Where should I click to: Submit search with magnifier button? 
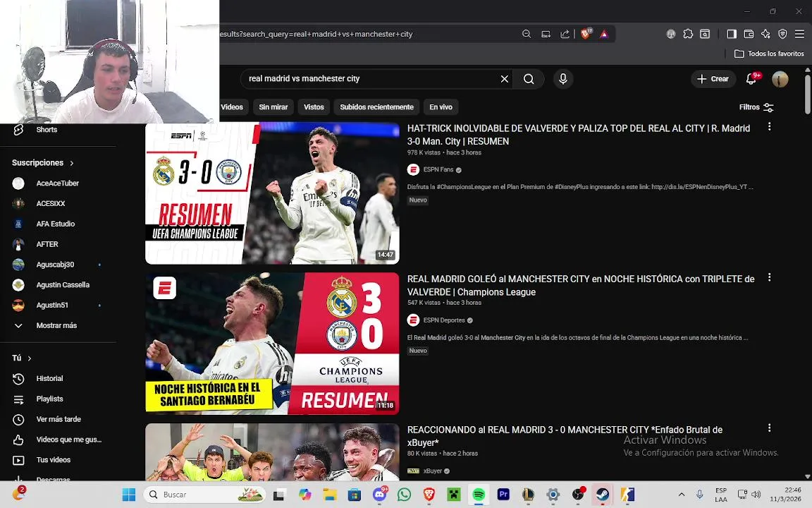tap(529, 79)
